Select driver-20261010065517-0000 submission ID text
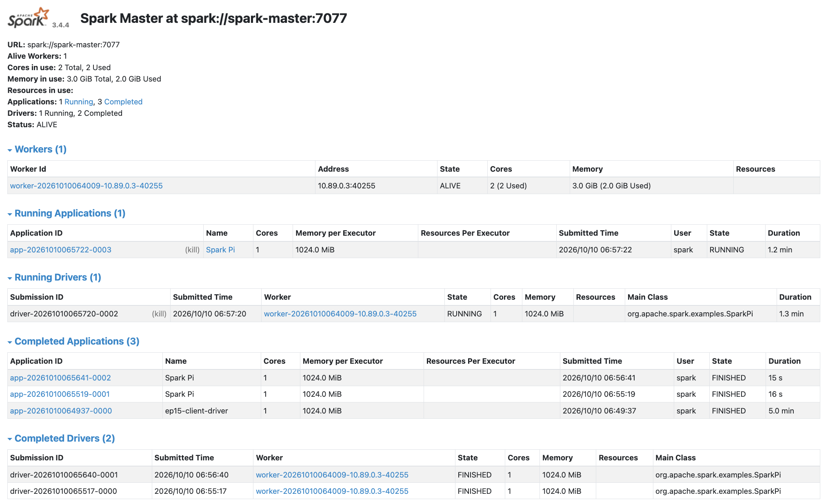 (64, 491)
